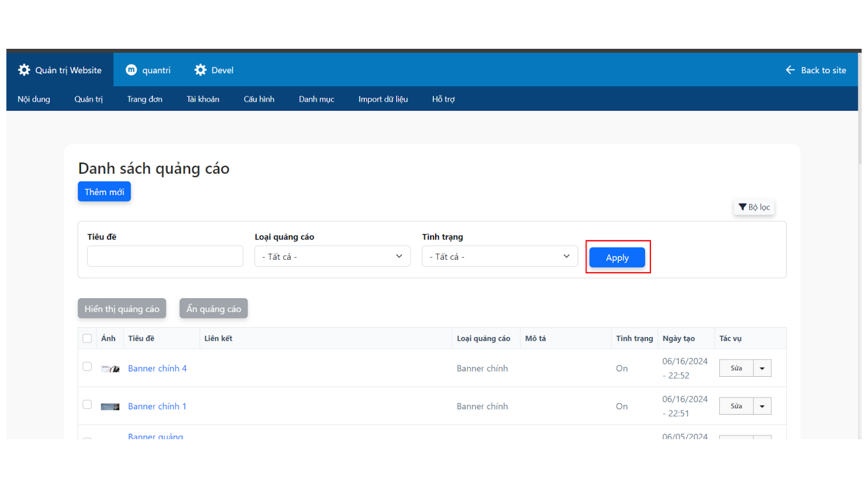This screenshot has height=488, width=868.
Task: Open the Banner chính 1 thumbnail image
Action: tap(110, 407)
